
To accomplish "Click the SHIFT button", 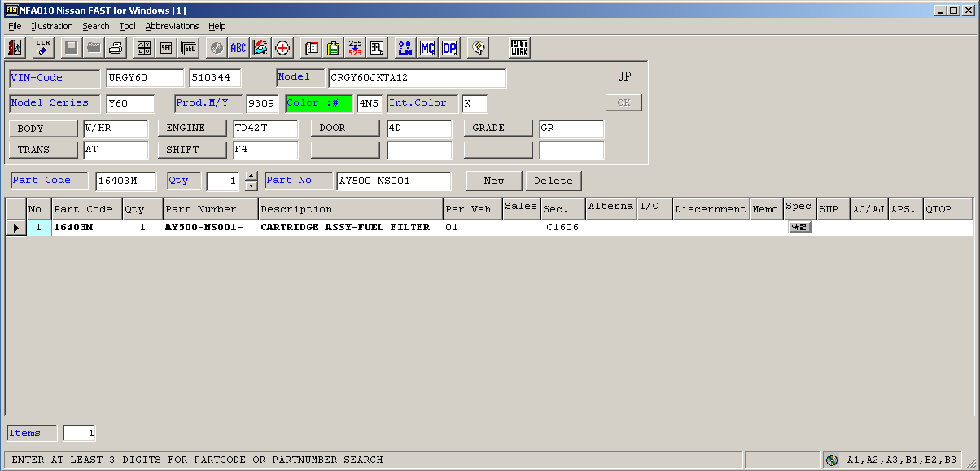I will tap(192, 150).
